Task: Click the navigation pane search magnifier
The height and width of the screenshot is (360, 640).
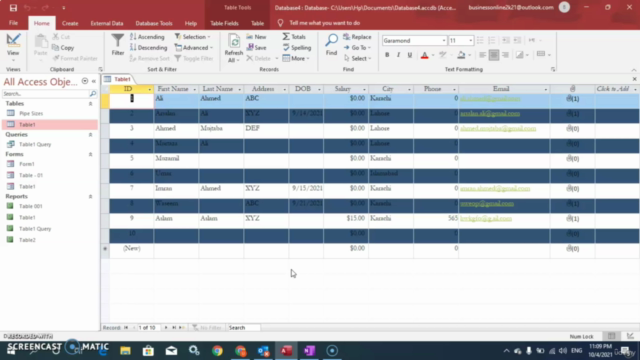Action: [x=93, y=94]
